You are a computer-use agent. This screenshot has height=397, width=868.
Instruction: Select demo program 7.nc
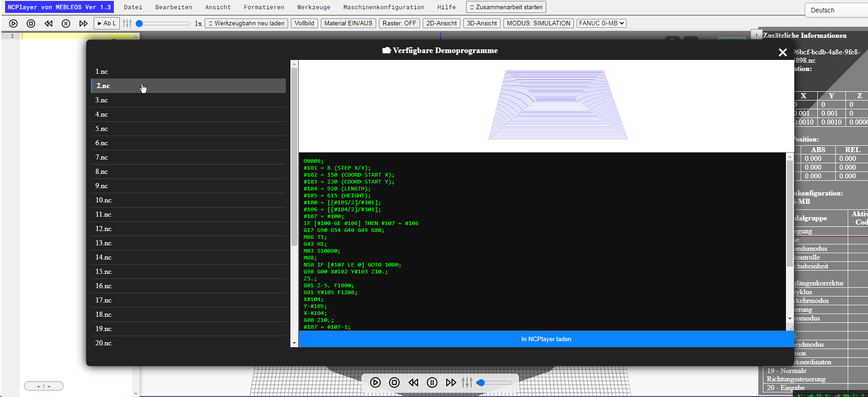pyautogui.click(x=188, y=157)
